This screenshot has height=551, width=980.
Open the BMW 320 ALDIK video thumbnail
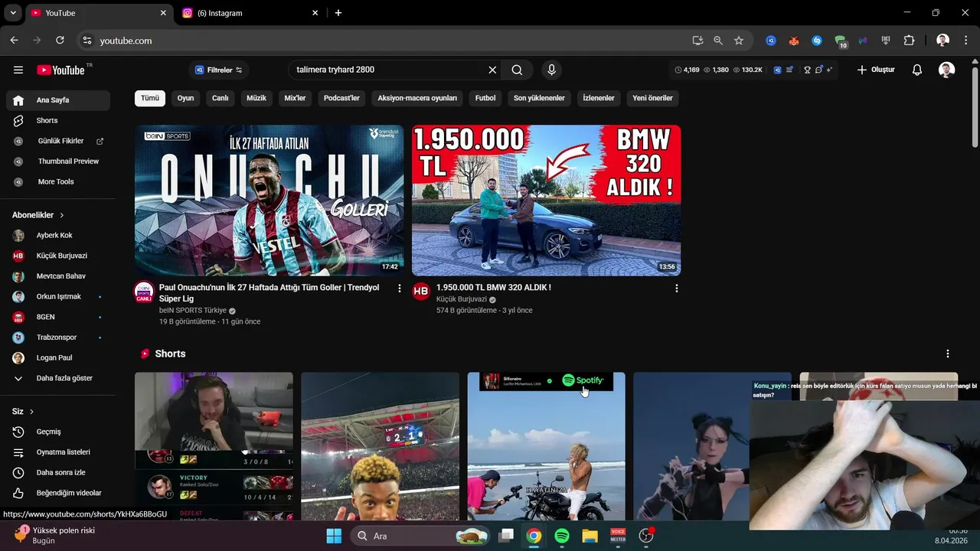(546, 201)
